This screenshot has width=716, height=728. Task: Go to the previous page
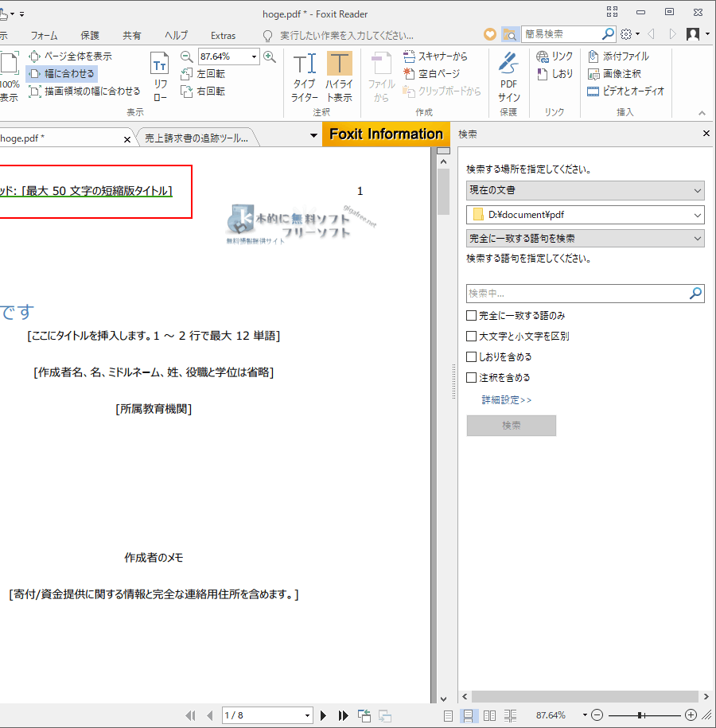pos(210,715)
